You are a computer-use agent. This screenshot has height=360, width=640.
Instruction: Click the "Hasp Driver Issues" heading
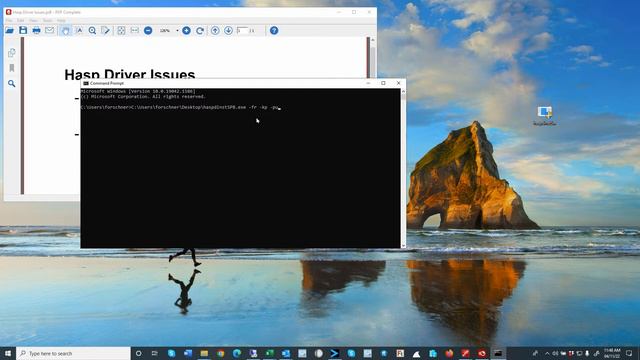point(130,74)
